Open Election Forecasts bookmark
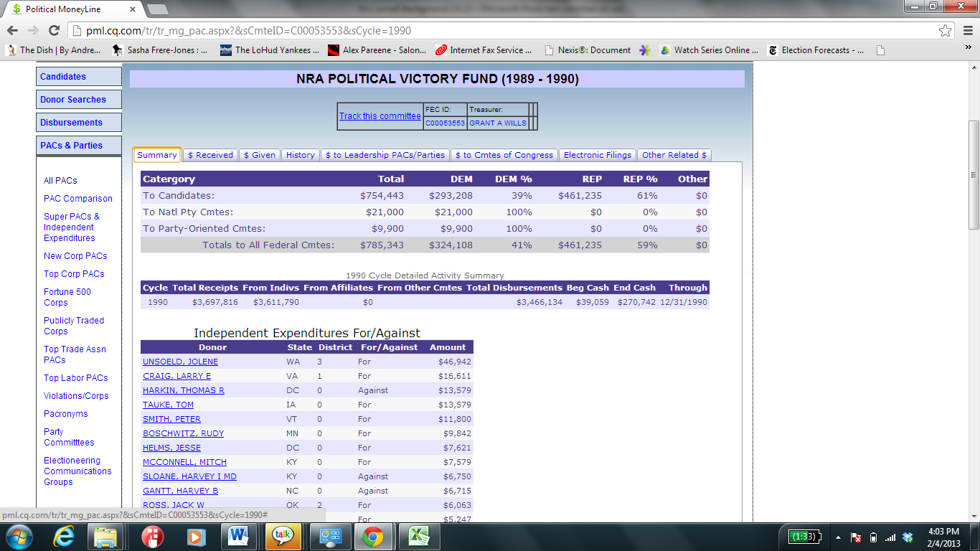This screenshot has width=980, height=551. click(x=816, y=50)
